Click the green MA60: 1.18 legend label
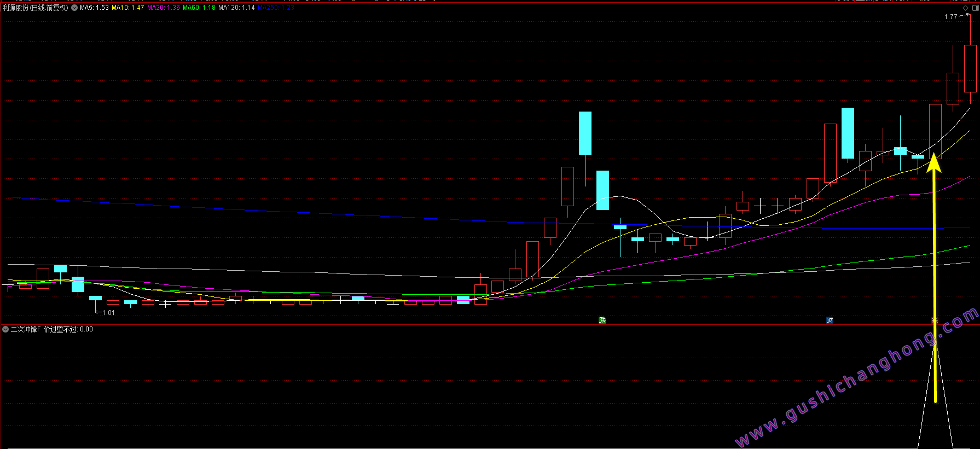The image size is (980, 449). pyautogui.click(x=199, y=8)
